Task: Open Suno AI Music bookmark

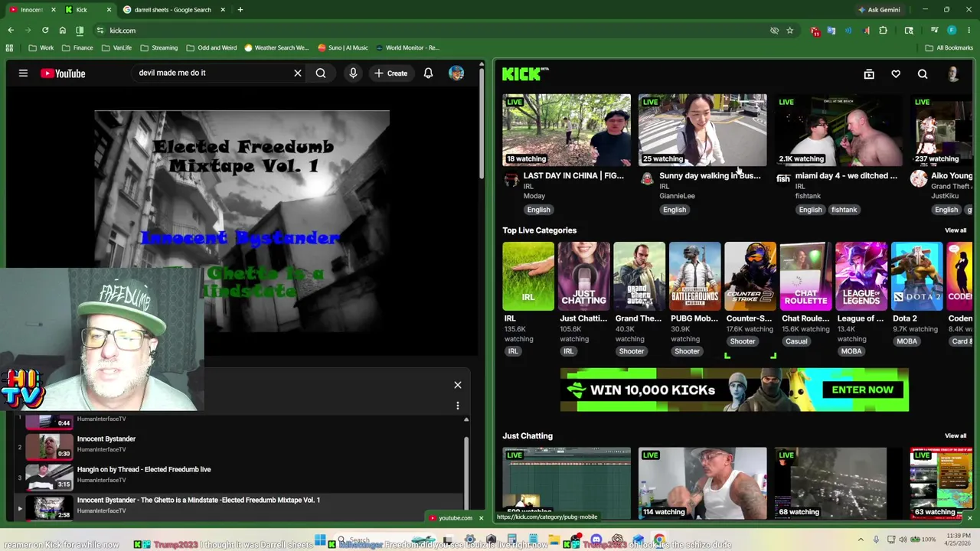Action: click(x=343, y=47)
